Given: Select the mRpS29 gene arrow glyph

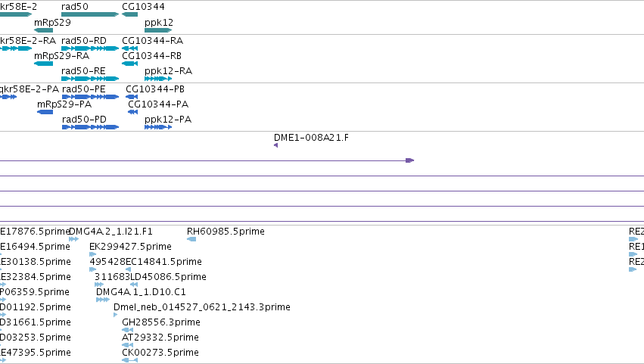Looking at the screenshot, I should [44, 30].
